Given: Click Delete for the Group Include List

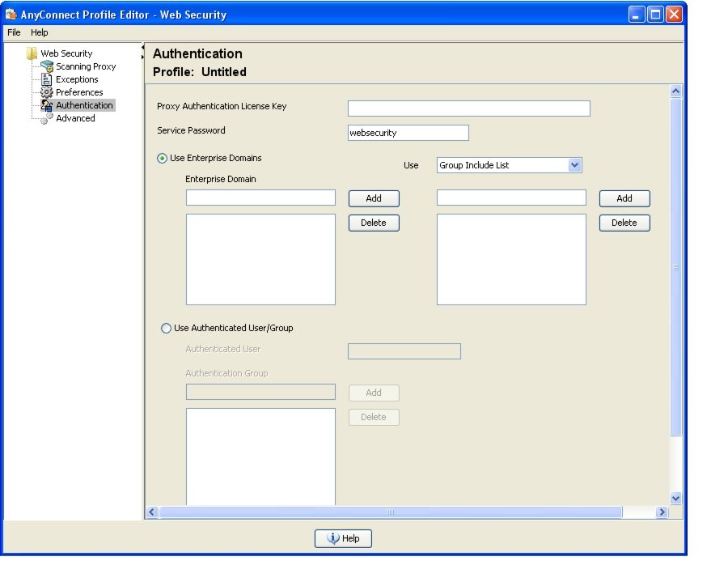Looking at the screenshot, I should (624, 223).
